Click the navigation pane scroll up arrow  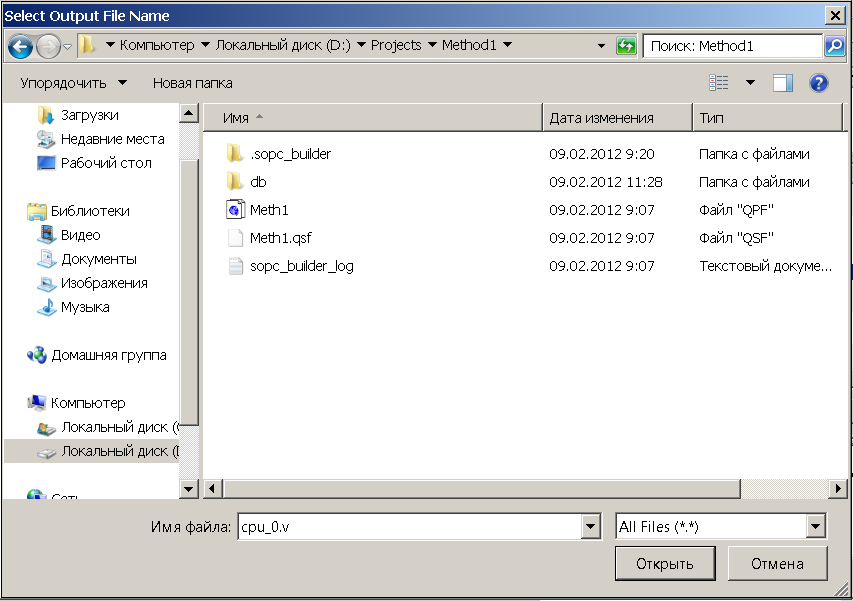coord(189,114)
